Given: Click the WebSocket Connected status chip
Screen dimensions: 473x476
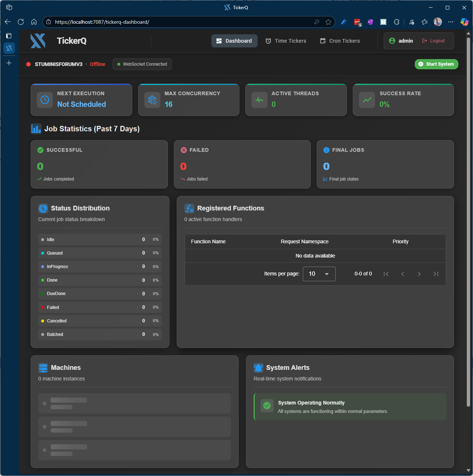Looking at the screenshot, I should click(x=142, y=64).
